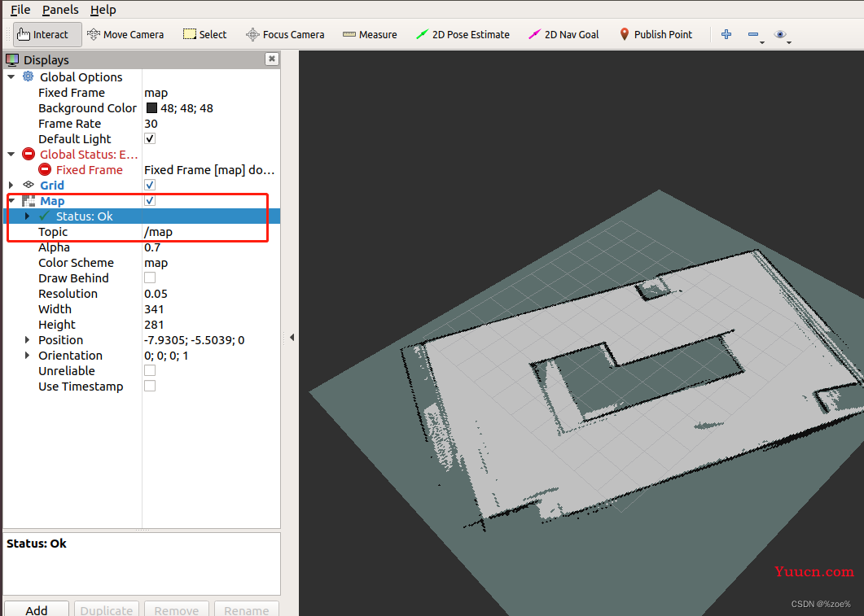Collapse the left panel with the arrow handle
This screenshot has height=616, width=864.
coord(292,337)
